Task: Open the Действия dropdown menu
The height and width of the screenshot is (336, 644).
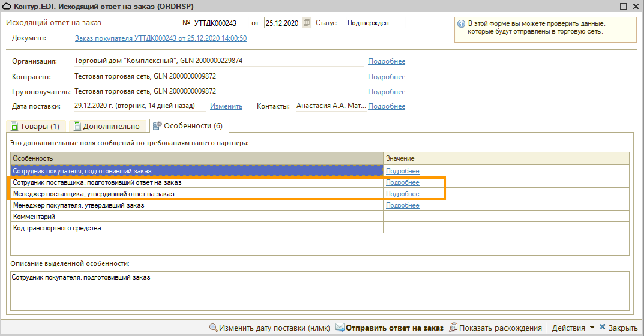Action: 573,328
